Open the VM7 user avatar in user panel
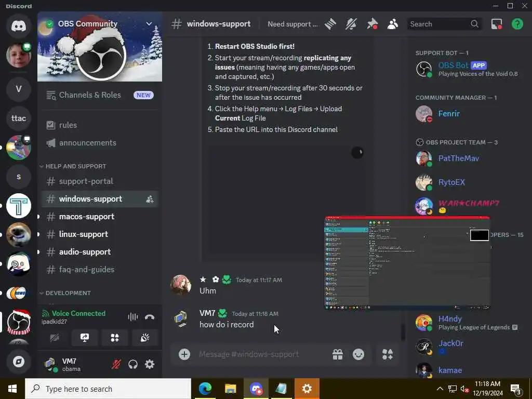The image size is (532, 399). click(x=51, y=364)
